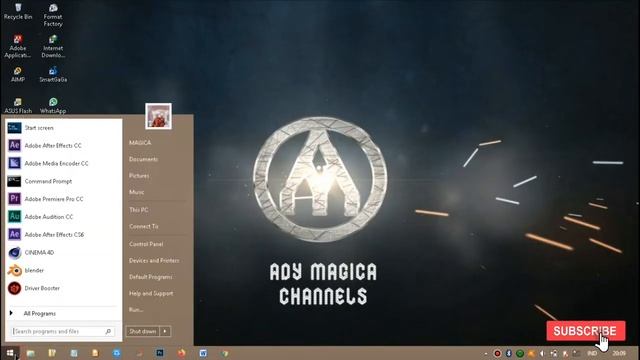Open the MAGICA user folder
Screen dimensions: 640x360
(140, 142)
